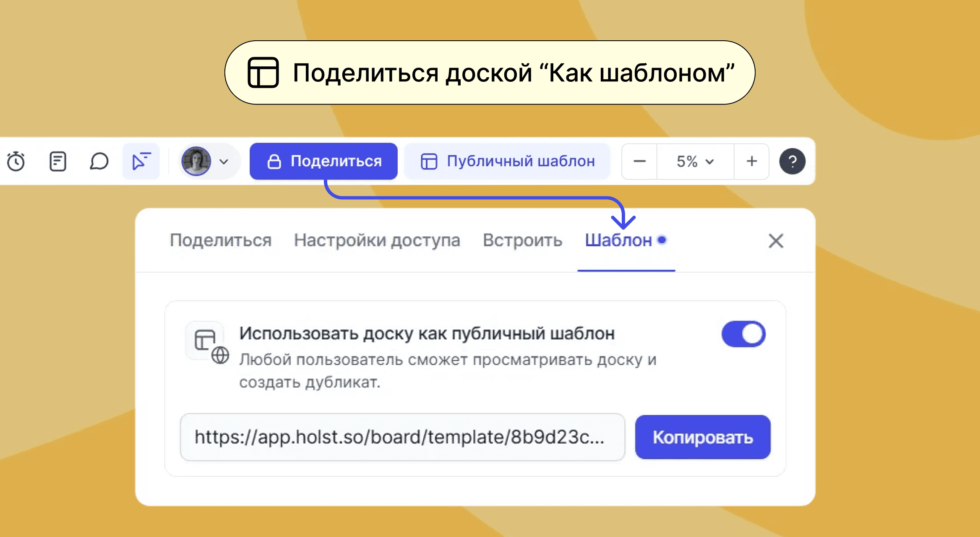Click the template URL input field
Screen dimensions: 980x537
(402, 437)
